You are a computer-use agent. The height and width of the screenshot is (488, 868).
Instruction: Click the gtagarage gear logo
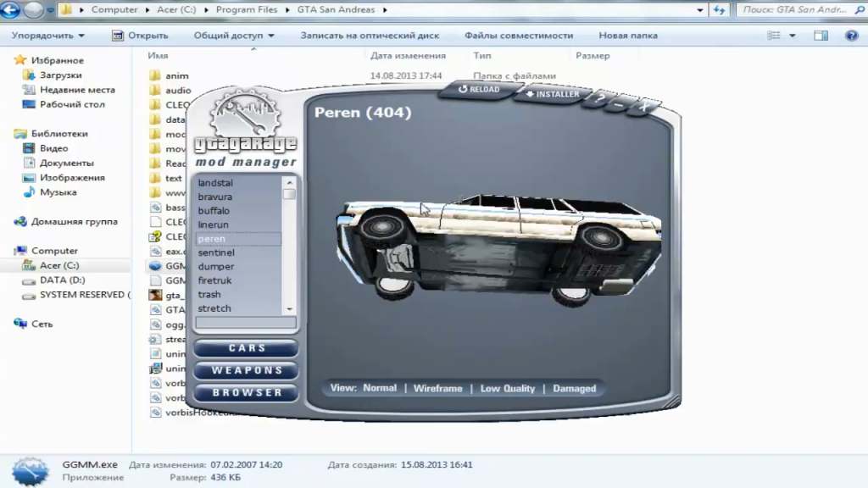pos(245,115)
